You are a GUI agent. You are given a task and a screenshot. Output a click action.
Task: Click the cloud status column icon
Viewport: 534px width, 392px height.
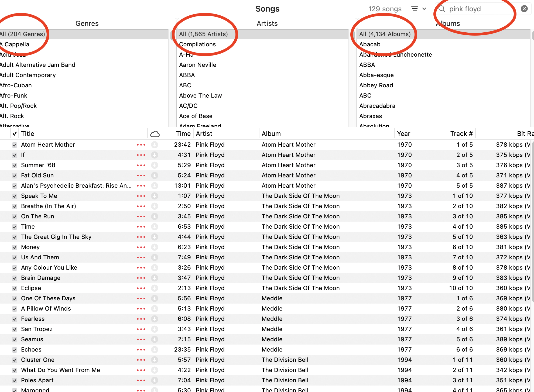point(155,134)
